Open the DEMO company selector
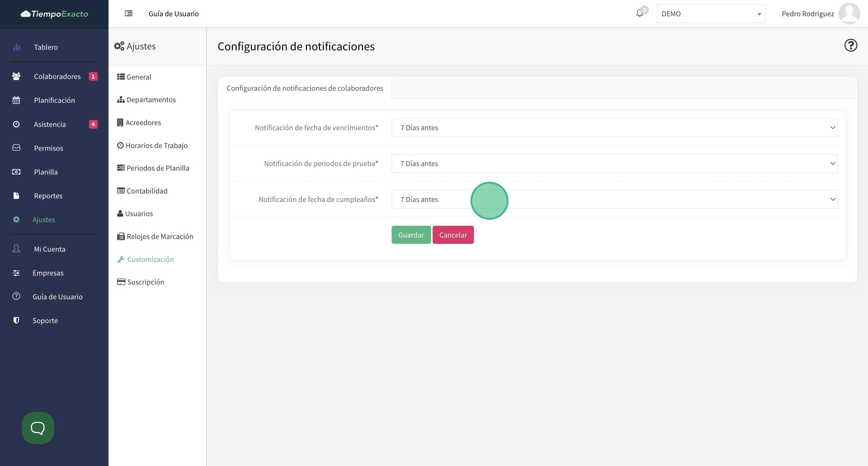 pos(710,14)
